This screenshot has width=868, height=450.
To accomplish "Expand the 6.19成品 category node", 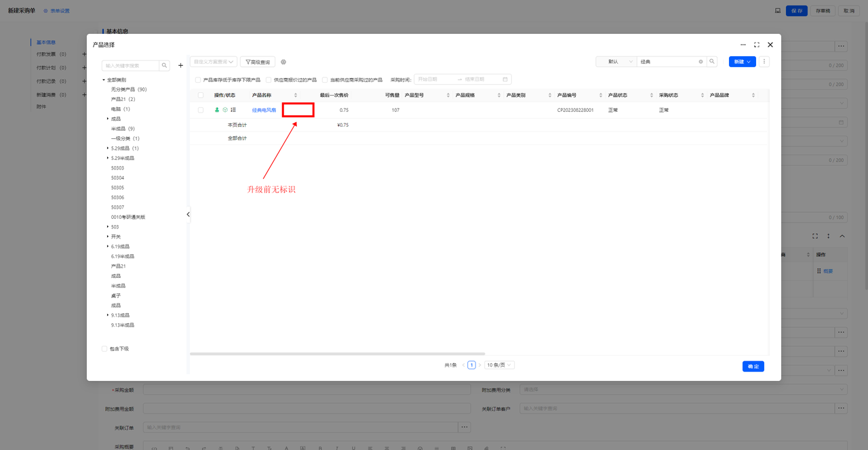I will [x=108, y=247].
